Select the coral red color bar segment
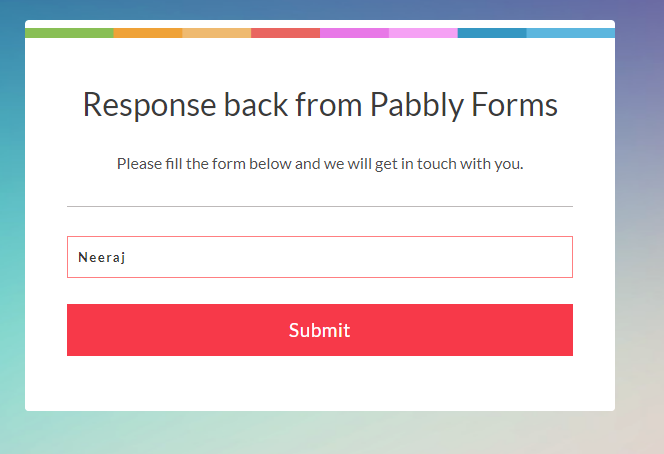Viewport: 664px width, 454px height. 285,33
